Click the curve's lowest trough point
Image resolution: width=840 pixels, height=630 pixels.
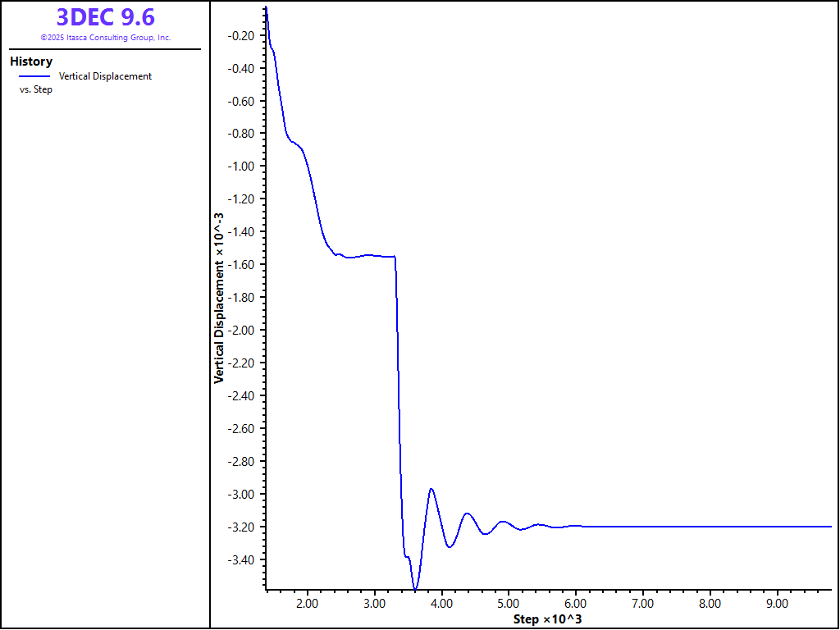[415, 589]
